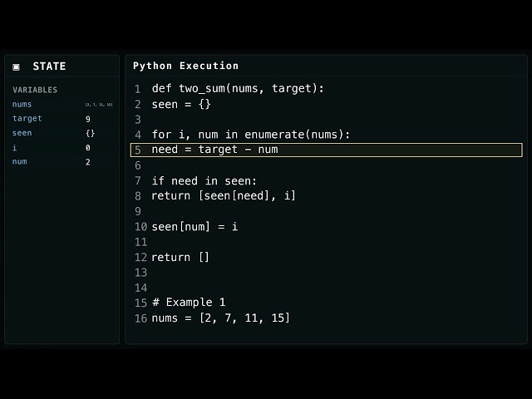This screenshot has width=532, height=399.
Task: Select the seen variable name
Action: (x=22, y=133)
